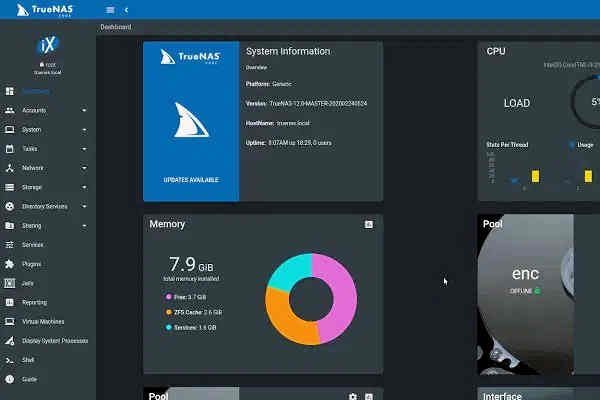Click the Services legend entry in Memory

[x=191, y=328]
